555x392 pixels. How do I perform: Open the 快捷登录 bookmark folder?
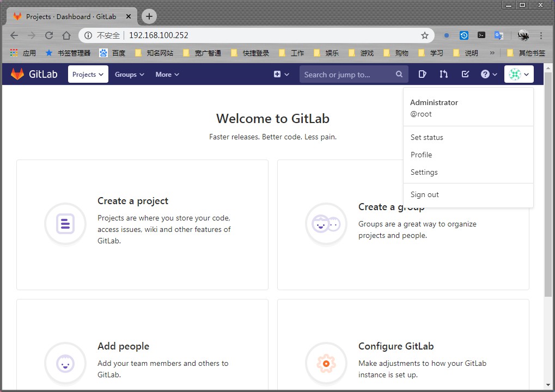tap(250, 53)
